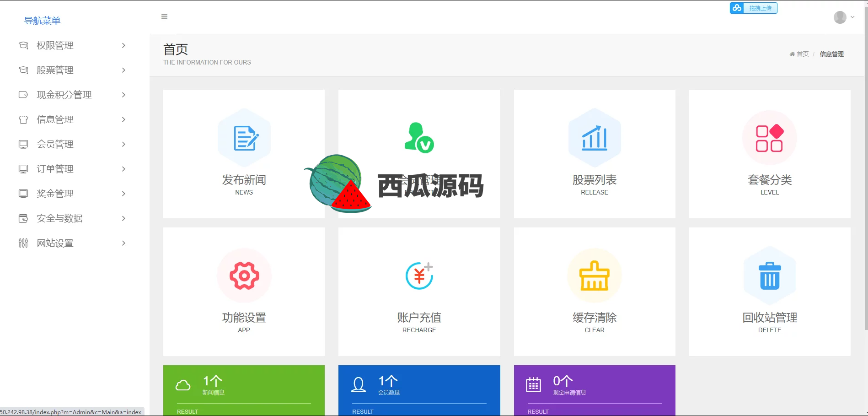Click the 回收站管理 title text
Viewport: 868px width, 416px height.
pos(770,318)
